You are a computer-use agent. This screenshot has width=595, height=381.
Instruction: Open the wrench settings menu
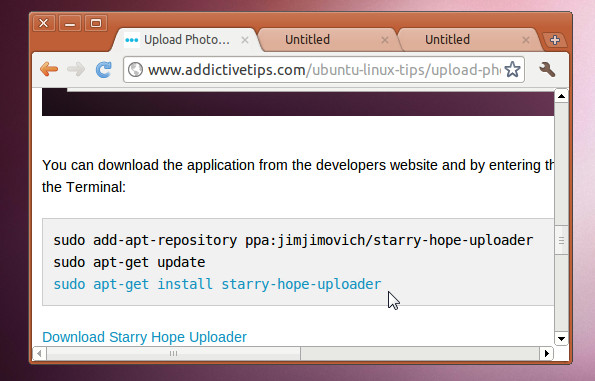tap(547, 69)
